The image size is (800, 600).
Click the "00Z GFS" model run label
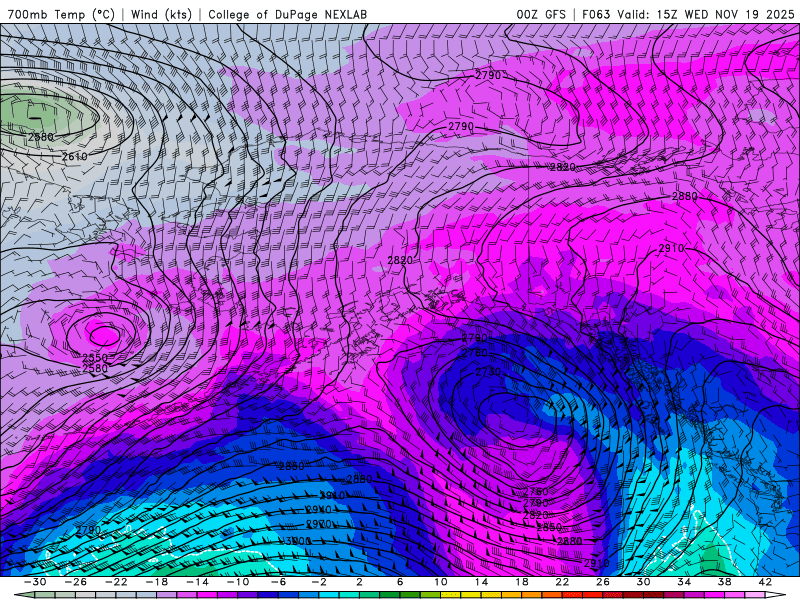click(541, 14)
